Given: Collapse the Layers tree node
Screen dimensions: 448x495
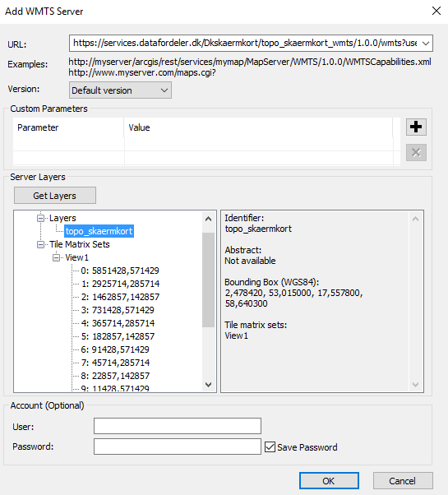Looking at the screenshot, I should tap(41, 218).
